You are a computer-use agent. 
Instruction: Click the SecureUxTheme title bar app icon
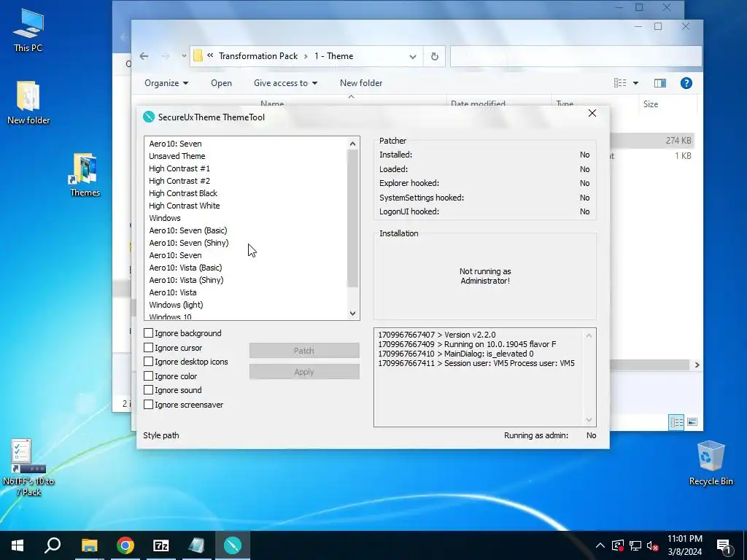coord(149,117)
